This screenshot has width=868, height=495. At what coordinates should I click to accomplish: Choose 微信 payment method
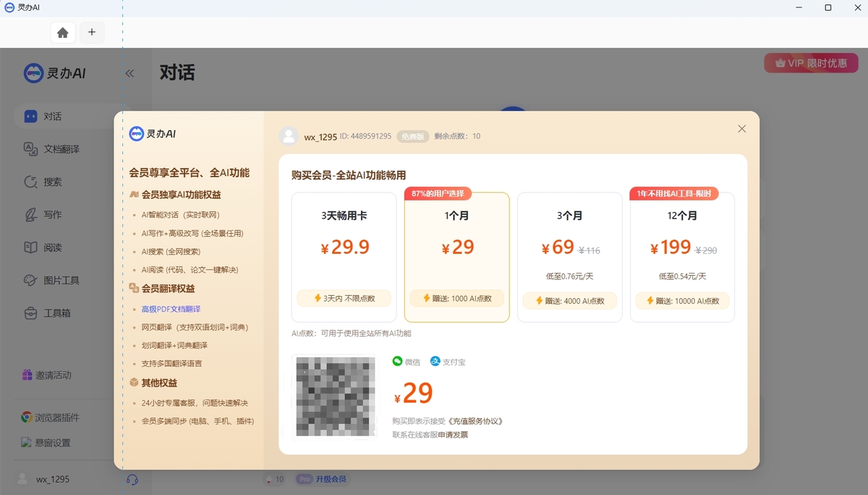(407, 362)
